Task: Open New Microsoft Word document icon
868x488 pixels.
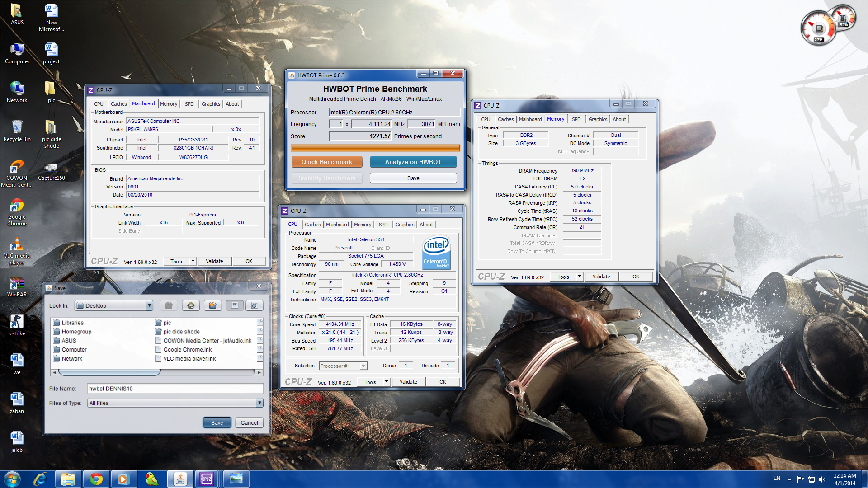Action: coord(52,17)
